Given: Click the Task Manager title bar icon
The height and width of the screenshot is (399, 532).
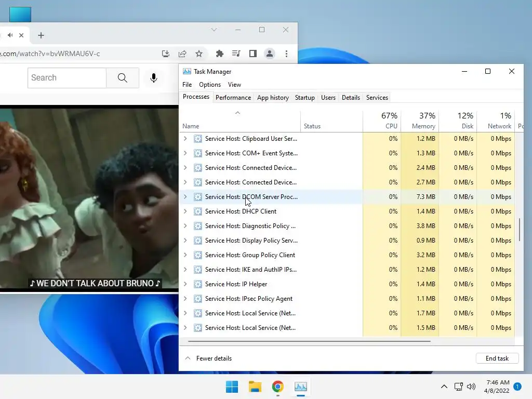Looking at the screenshot, I should point(187,71).
